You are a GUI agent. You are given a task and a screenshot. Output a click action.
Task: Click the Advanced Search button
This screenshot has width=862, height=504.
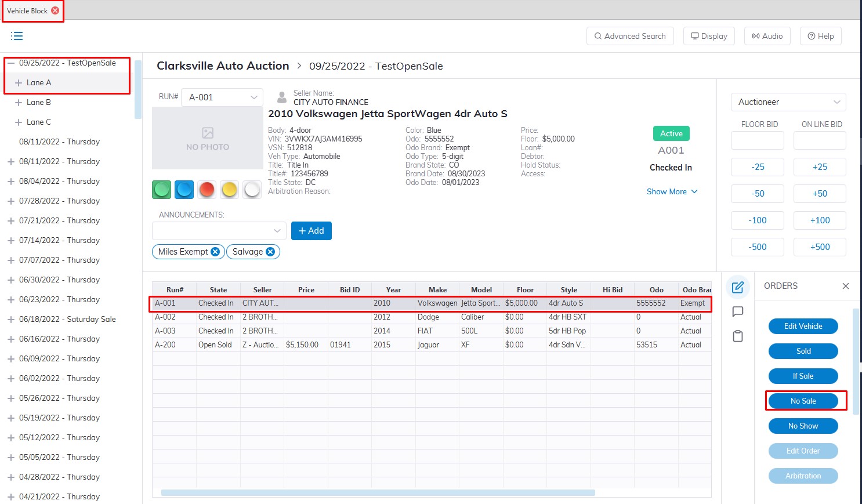point(630,36)
